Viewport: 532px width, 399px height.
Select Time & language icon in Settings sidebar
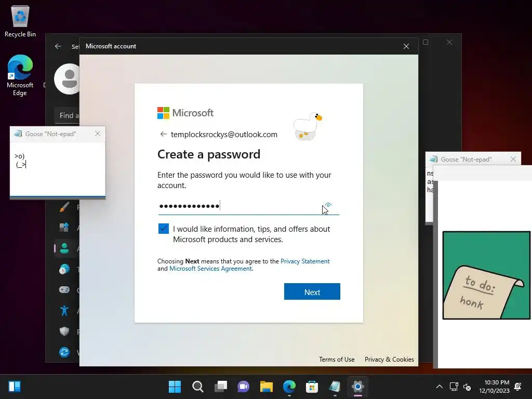(x=64, y=269)
